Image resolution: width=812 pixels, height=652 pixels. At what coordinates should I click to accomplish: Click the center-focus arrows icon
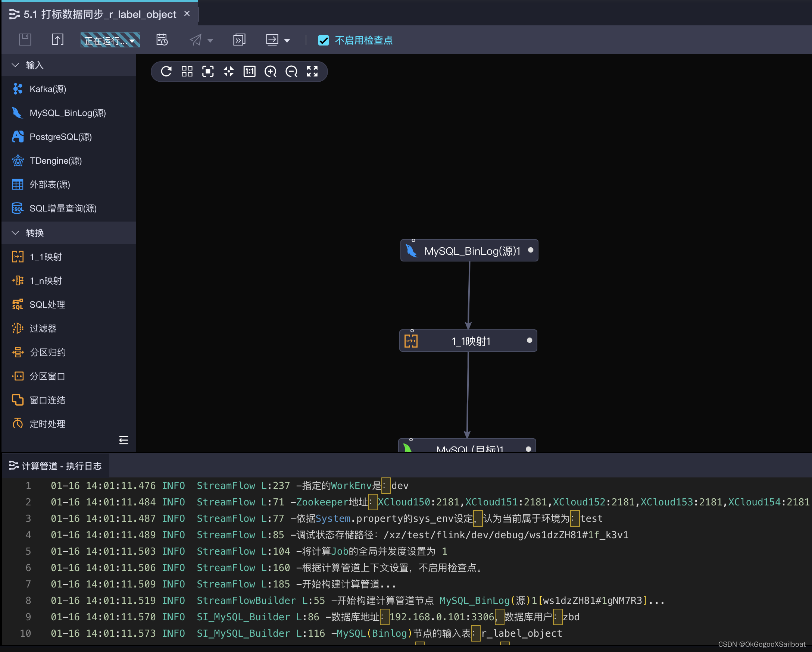229,71
